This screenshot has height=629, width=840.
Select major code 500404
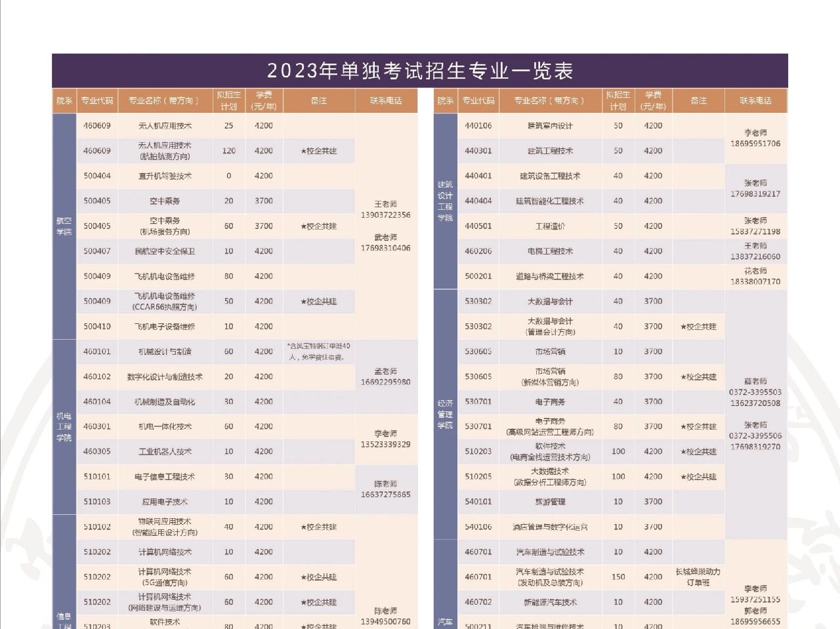(x=97, y=176)
